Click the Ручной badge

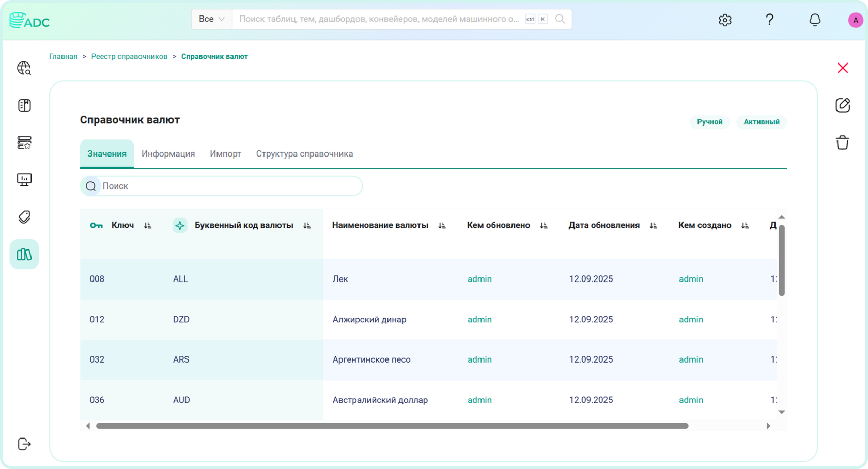click(709, 122)
